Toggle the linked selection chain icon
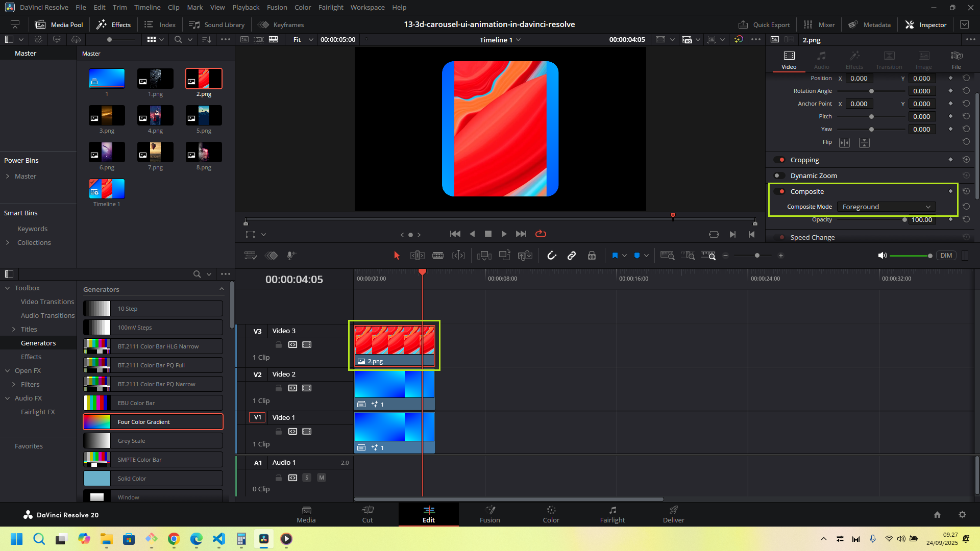This screenshot has width=980, height=551. pos(572,256)
